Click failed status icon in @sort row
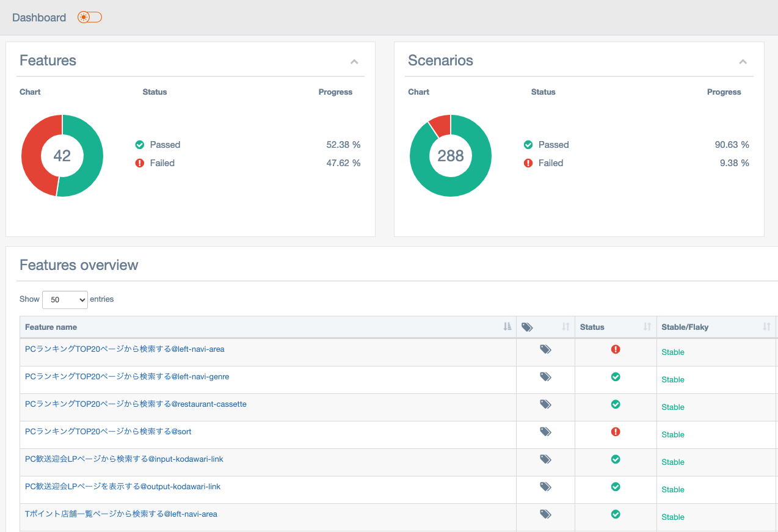 (x=616, y=432)
